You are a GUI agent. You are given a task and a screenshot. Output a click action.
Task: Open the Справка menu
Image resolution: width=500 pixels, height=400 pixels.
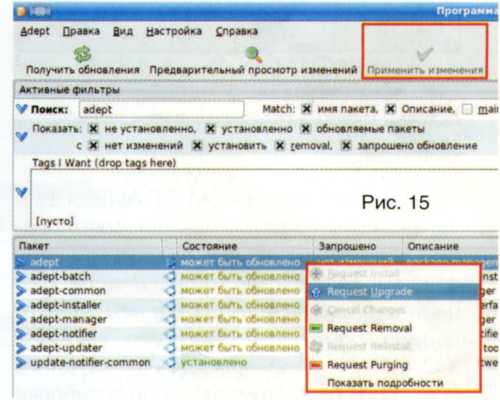[x=236, y=31]
